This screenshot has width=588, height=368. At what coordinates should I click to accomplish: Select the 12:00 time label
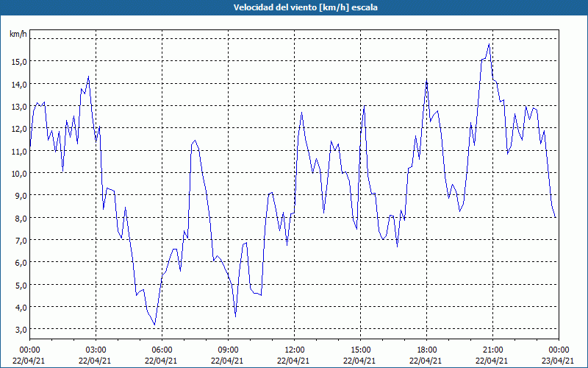295,350
